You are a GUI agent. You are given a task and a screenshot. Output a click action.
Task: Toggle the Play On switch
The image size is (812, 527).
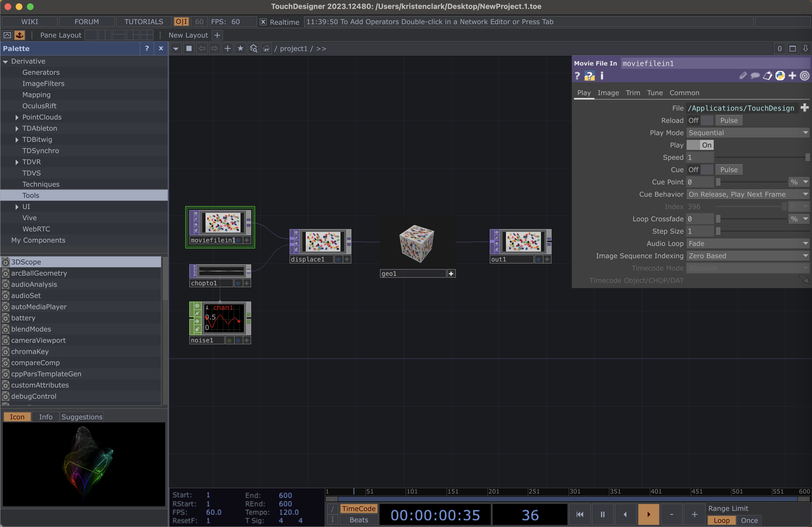tap(700, 145)
